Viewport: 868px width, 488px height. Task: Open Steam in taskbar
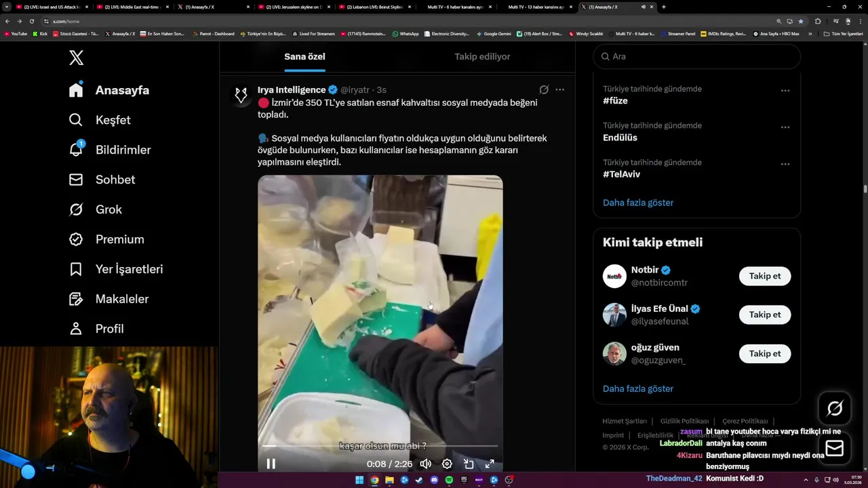point(419,480)
